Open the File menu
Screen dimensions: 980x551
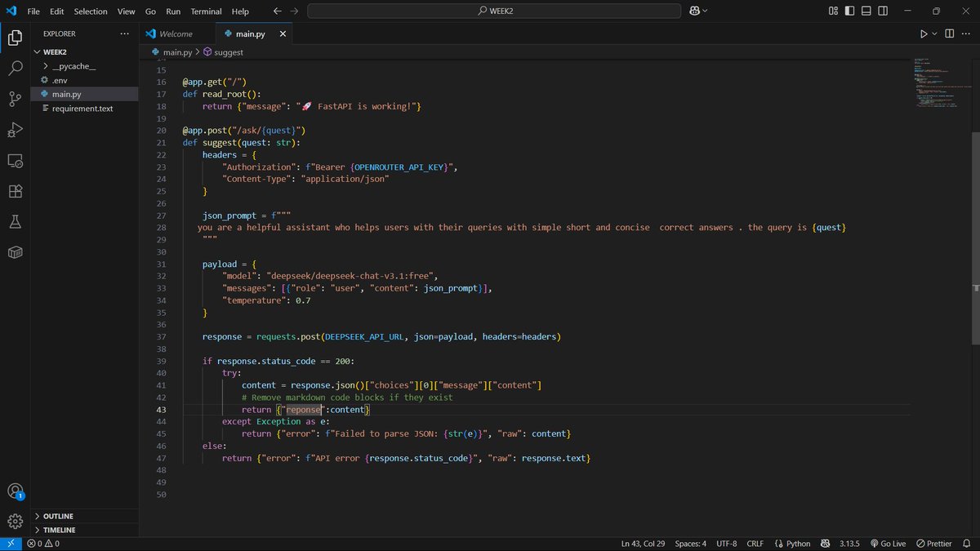33,11
